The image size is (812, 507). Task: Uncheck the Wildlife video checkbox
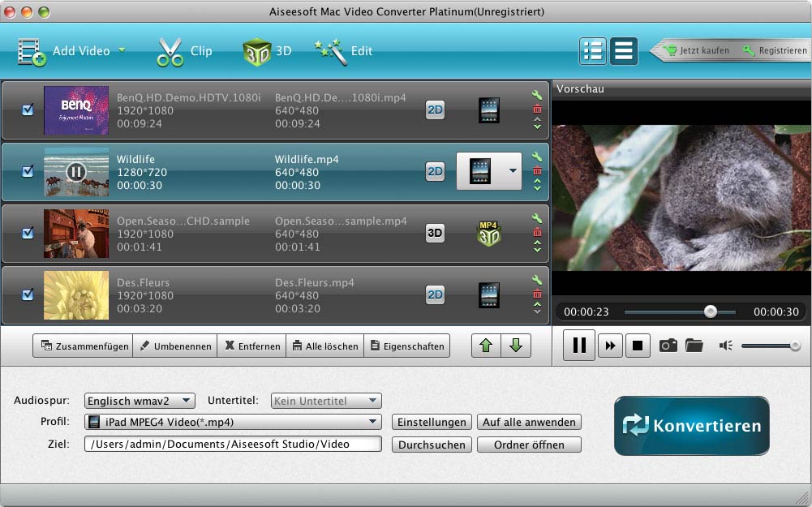(28, 171)
